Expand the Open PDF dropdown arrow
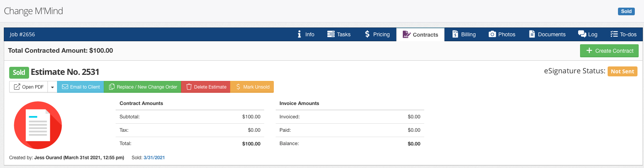The image size is (644, 168). [52, 87]
